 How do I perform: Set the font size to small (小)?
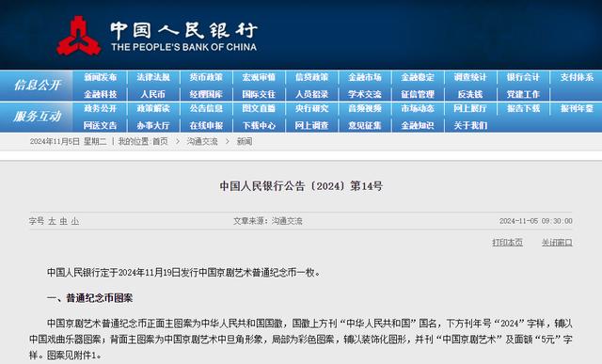pos(75,221)
